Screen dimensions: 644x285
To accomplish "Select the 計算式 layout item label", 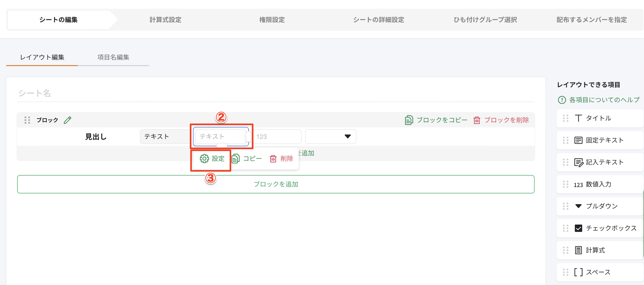I will (x=595, y=250).
